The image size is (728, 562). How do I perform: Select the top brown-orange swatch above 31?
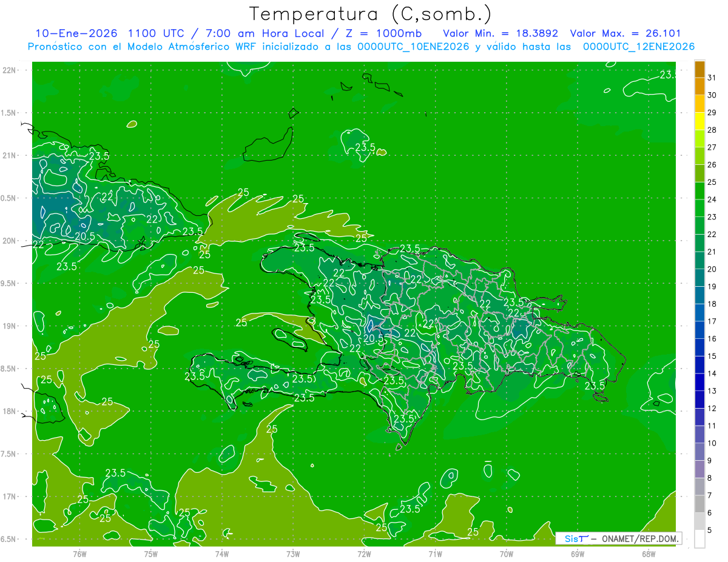tap(699, 69)
